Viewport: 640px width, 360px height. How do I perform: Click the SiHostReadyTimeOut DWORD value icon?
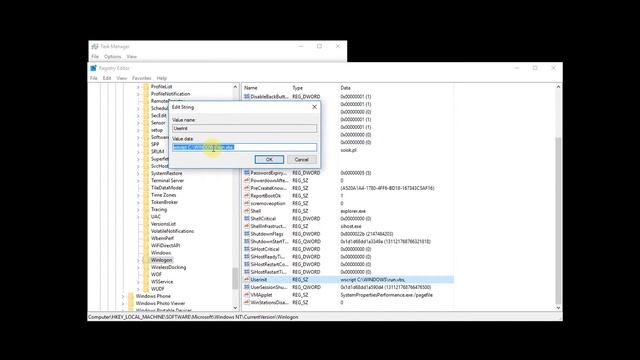pyautogui.click(x=247, y=257)
